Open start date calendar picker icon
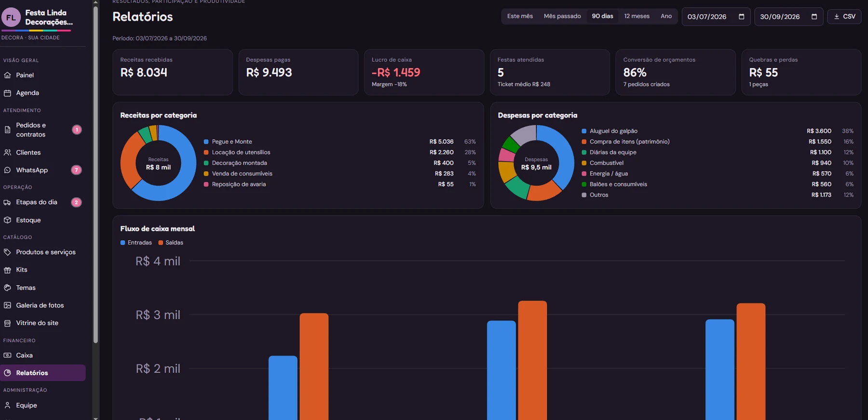Image resolution: width=868 pixels, height=420 pixels. click(742, 16)
